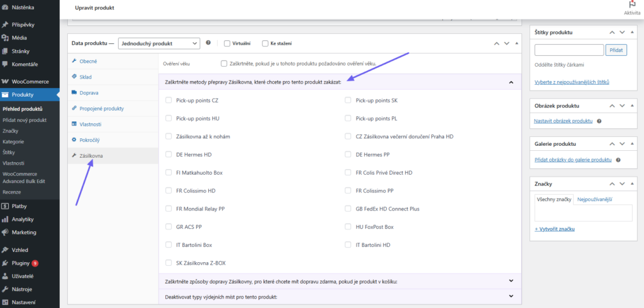
Task: Enable the Ke stažení checkbox
Action: (x=265, y=43)
